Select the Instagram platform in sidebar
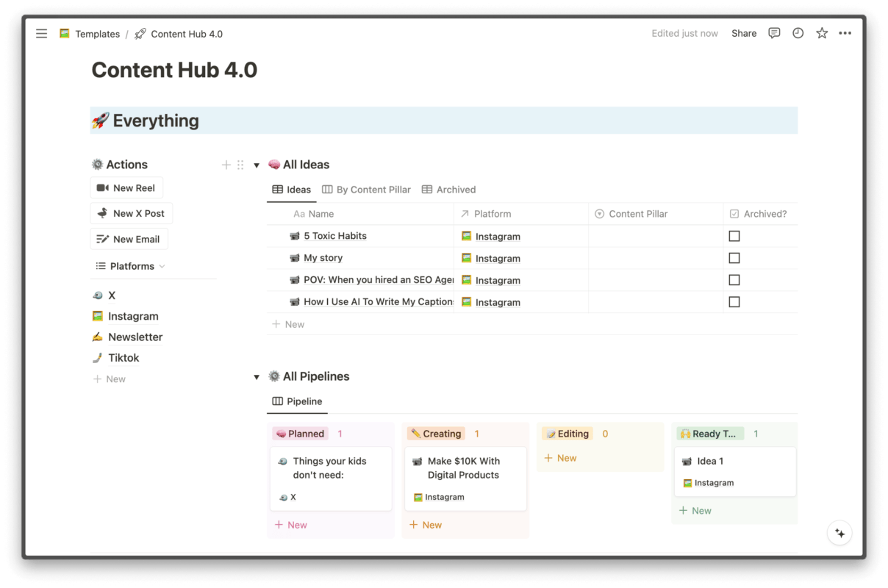 132,316
